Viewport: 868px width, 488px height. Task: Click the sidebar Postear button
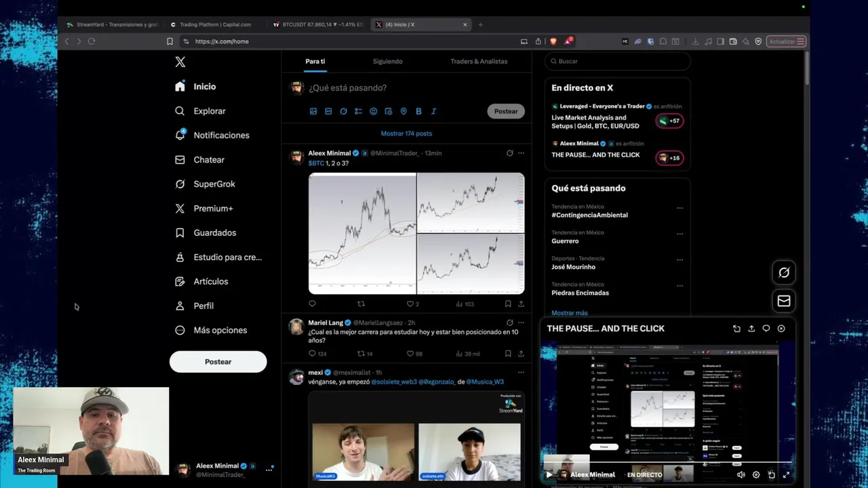218,362
